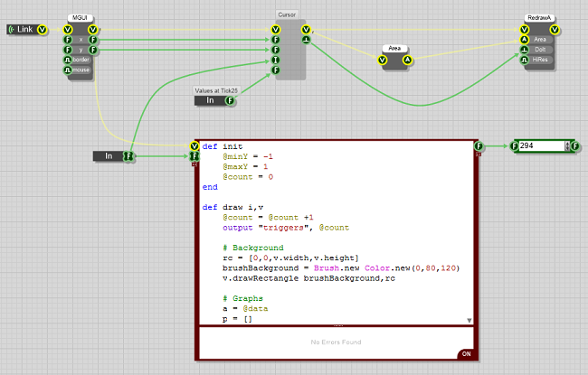
Task: Click the RedrawA DoIt input pin
Action: pyautogui.click(x=525, y=50)
